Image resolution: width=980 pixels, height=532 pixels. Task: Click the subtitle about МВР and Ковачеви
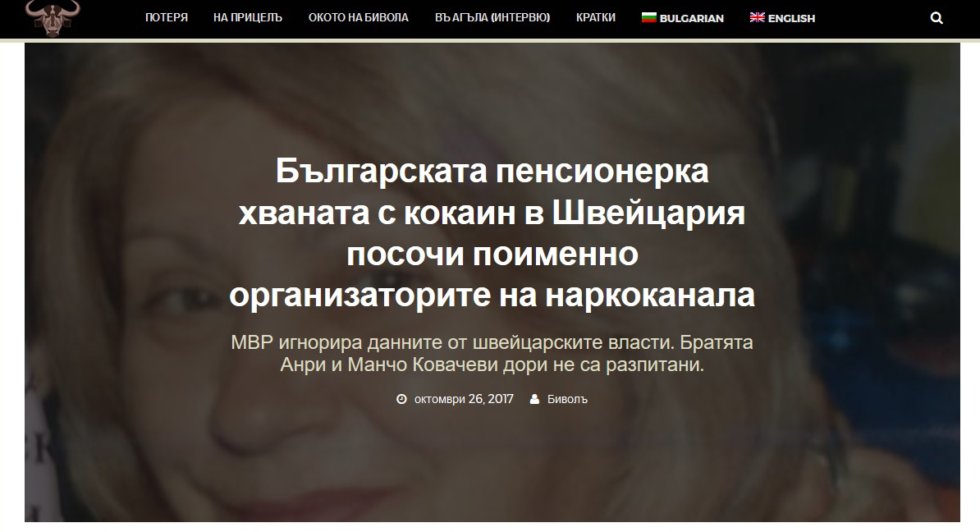tap(492, 353)
